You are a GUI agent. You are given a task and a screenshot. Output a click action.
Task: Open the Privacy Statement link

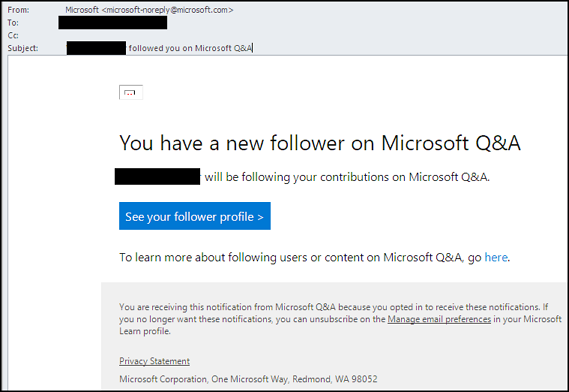tap(154, 361)
